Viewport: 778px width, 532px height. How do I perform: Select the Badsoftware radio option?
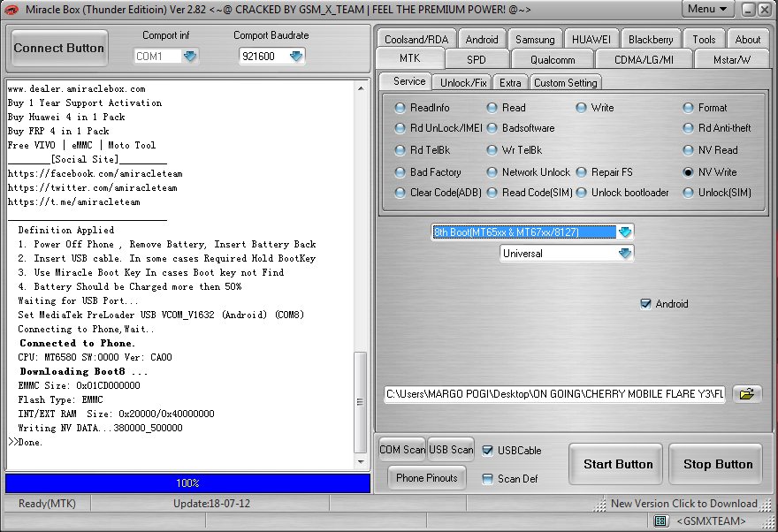coord(492,128)
